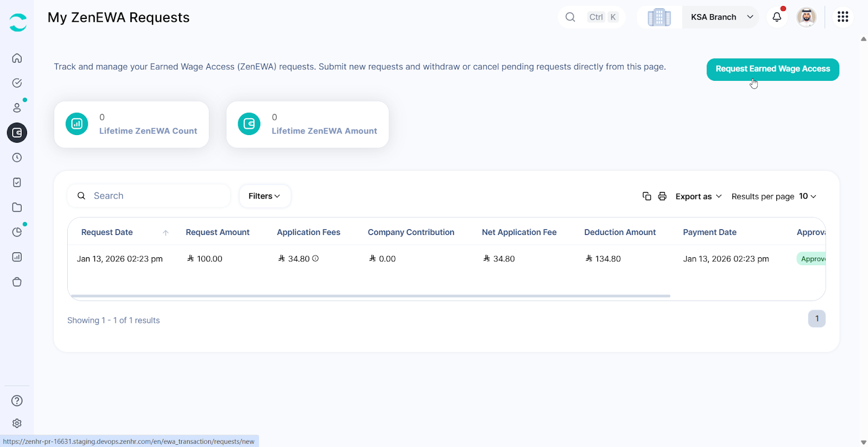Viewport: 868px width, 447px height.
Task: Open the Home icon in the sidebar
Action: click(x=17, y=58)
